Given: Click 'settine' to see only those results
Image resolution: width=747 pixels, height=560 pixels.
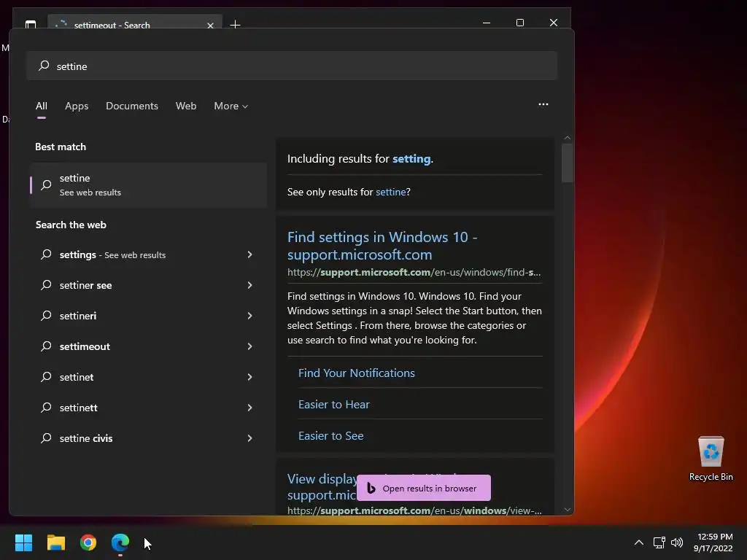Looking at the screenshot, I should 391,192.
